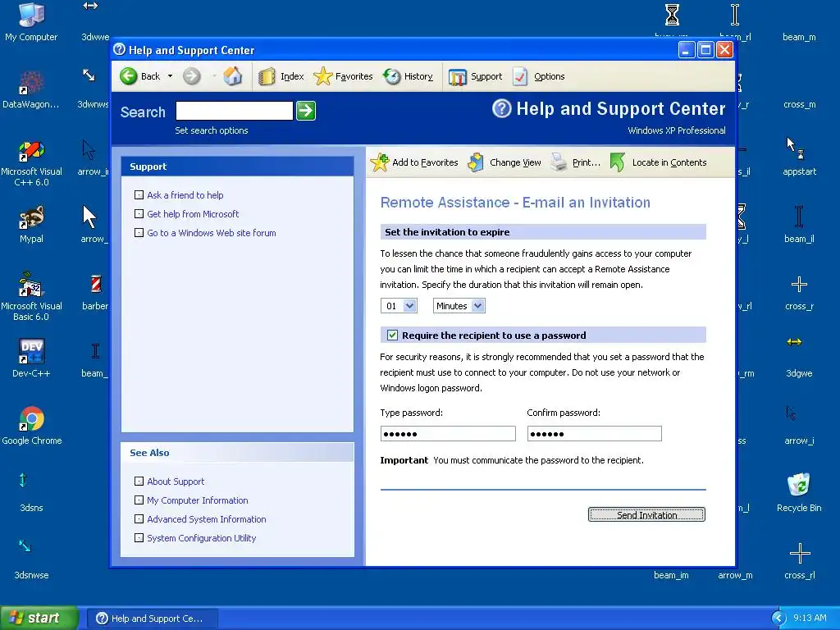Open Support from the toolbar
The width and height of the screenshot is (840, 630).
click(475, 76)
